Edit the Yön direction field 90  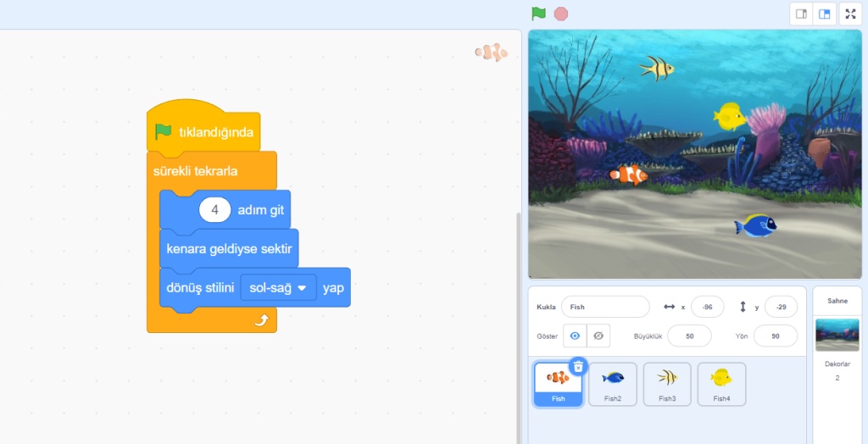pyautogui.click(x=775, y=336)
